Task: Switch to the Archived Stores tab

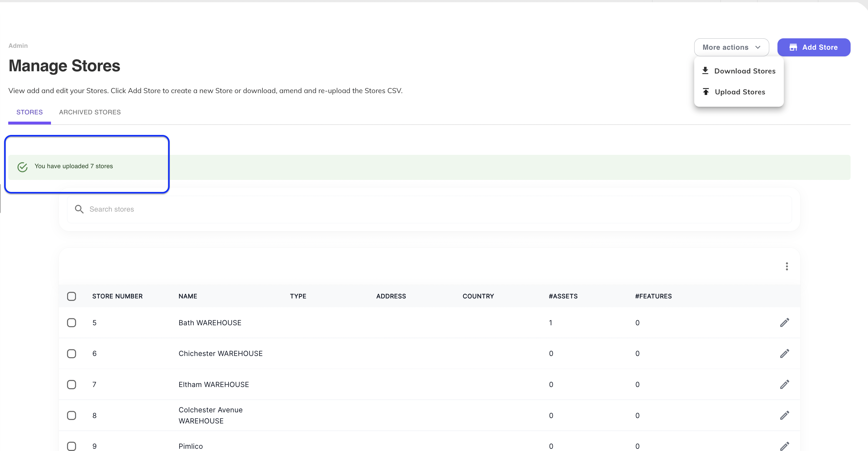Action: tap(90, 112)
